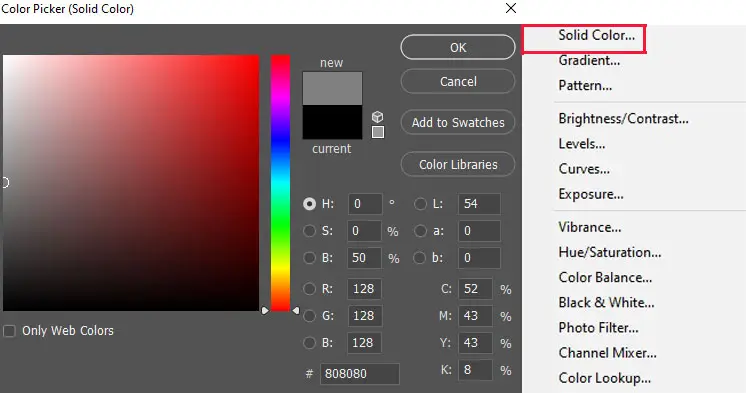
Task: Click the Y yellow field showing 43
Action: coord(475,343)
